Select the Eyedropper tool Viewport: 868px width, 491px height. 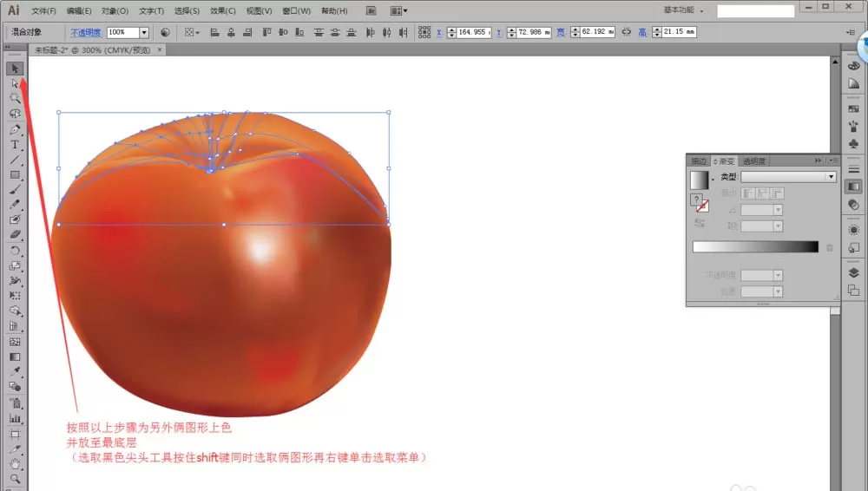click(15, 371)
